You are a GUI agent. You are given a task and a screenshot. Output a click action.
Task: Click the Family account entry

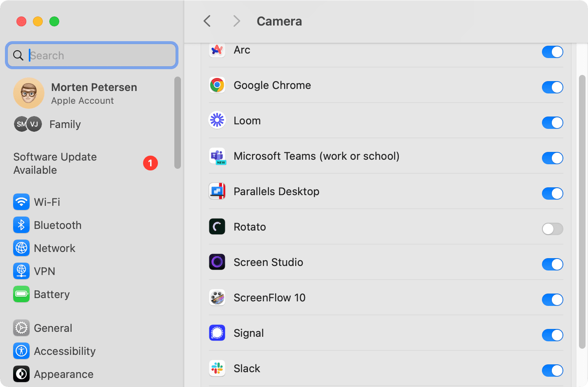click(x=65, y=124)
